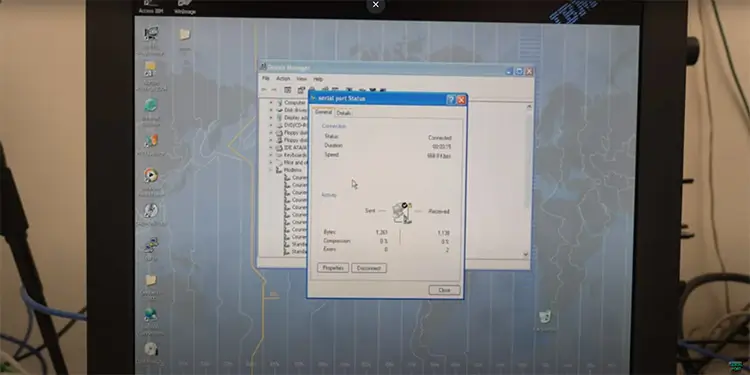Viewport: 750px width, 375px height.
Task: Click the 'Speed' label in dialog
Action: pyautogui.click(x=331, y=154)
